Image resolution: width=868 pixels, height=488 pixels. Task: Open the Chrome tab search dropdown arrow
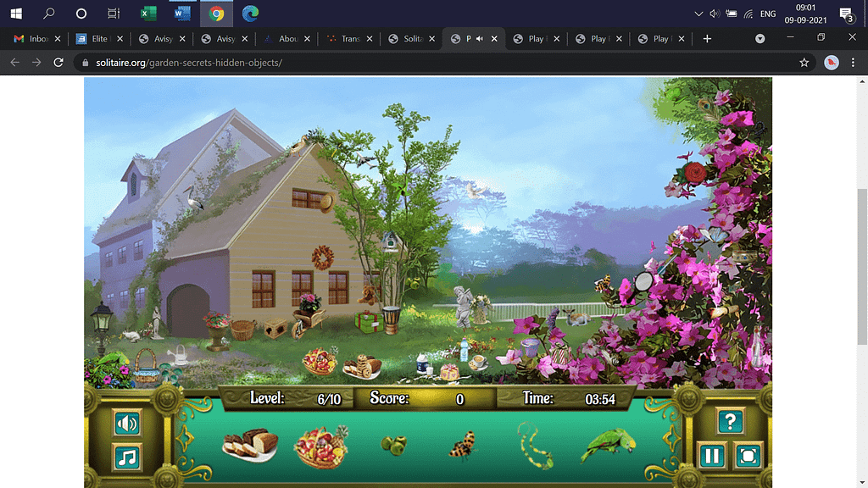pos(759,39)
